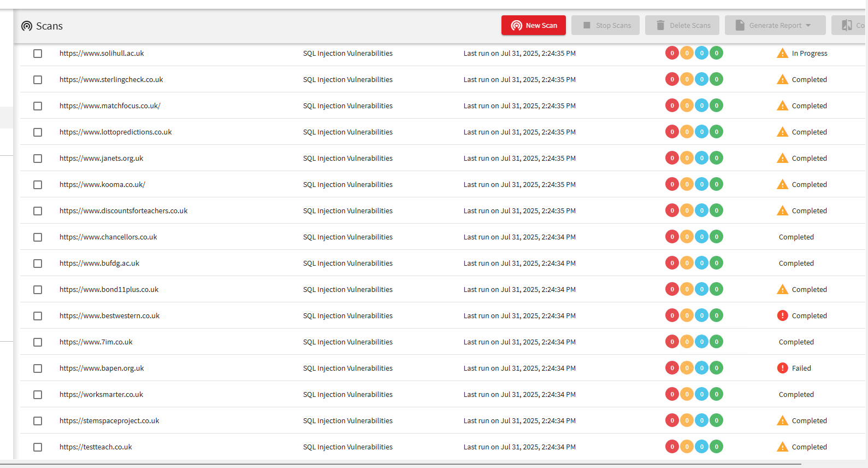This screenshot has width=868, height=468.
Task: Click the Stop Scans button
Action: (x=605, y=25)
